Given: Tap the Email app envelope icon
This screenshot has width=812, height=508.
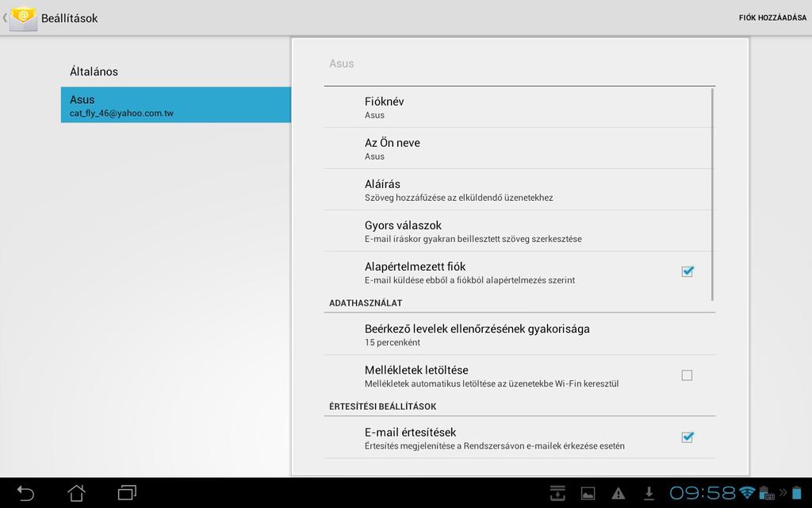Looking at the screenshot, I should [x=23, y=19].
